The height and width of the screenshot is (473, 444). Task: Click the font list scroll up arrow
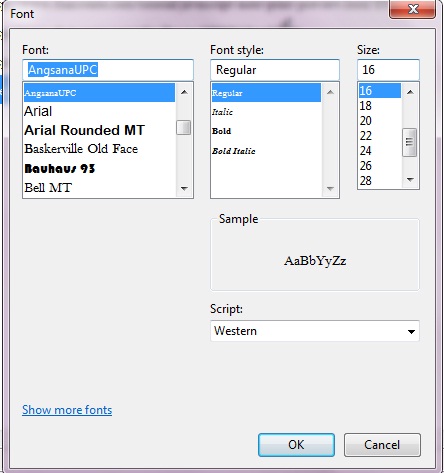(x=184, y=92)
